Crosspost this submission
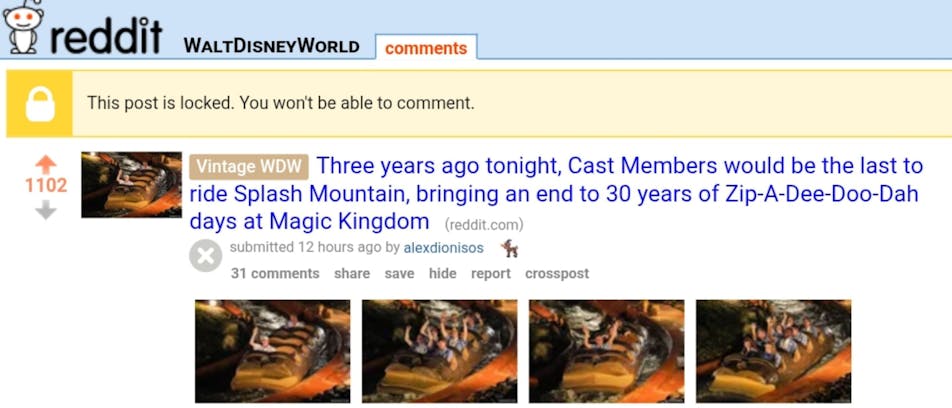Viewport: 952px width, 408px height. 557,274
